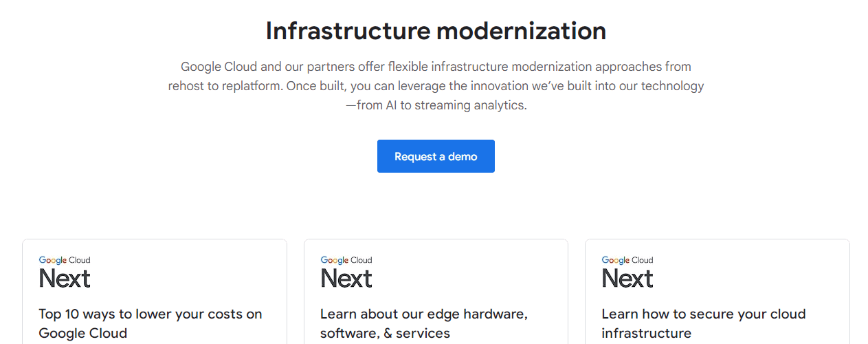The height and width of the screenshot is (344, 868).
Task: Click 'software, & services' in edge card title
Action: click(x=385, y=334)
